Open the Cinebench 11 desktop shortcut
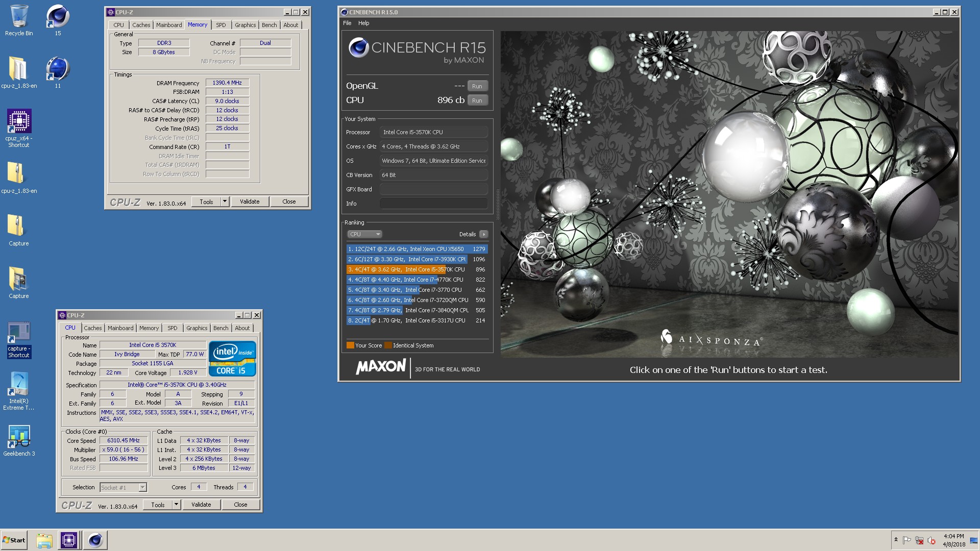The image size is (980, 551). tap(58, 72)
